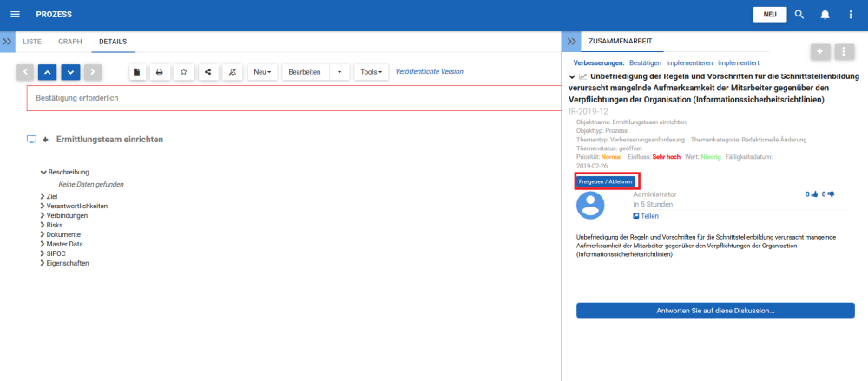The height and width of the screenshot is (381, 868).
Task: Click the monitor icon beside the process title
Action: (x=31, y=139)
